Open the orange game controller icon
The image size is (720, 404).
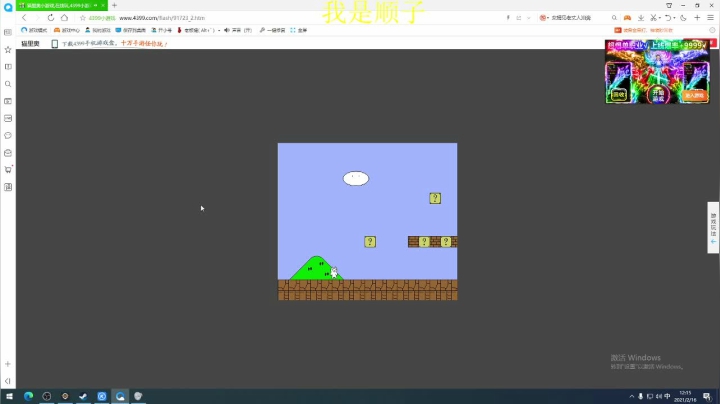click(x=627, y=17)
